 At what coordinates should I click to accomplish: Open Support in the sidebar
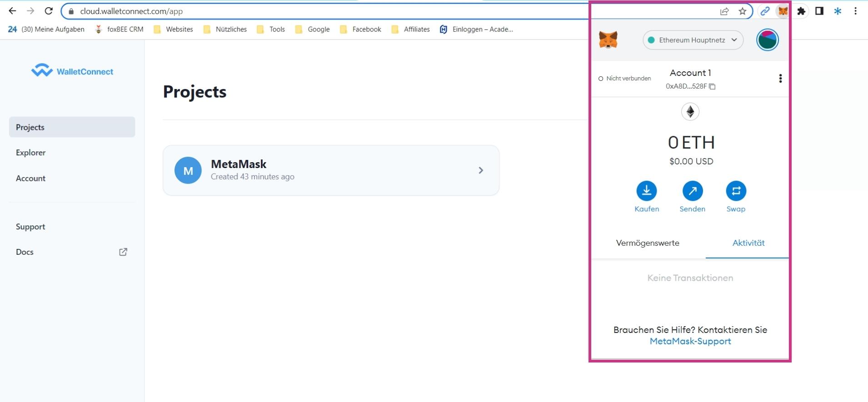pos(30,227)
